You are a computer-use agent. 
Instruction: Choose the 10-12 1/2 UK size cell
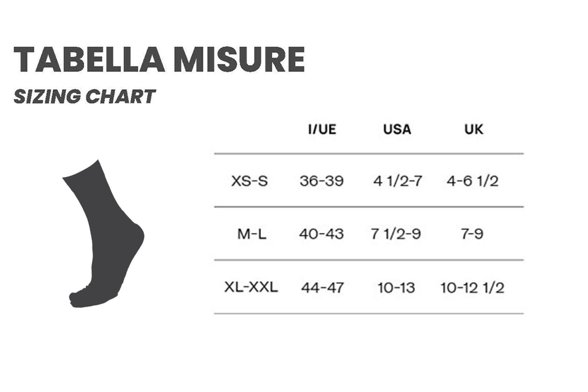point(472,288)
